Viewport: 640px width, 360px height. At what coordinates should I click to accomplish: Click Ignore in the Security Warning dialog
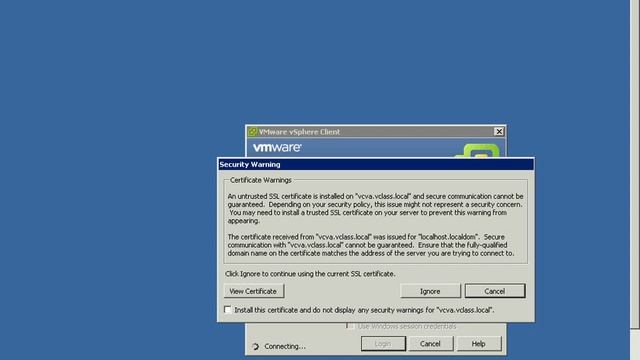(430, 291)
